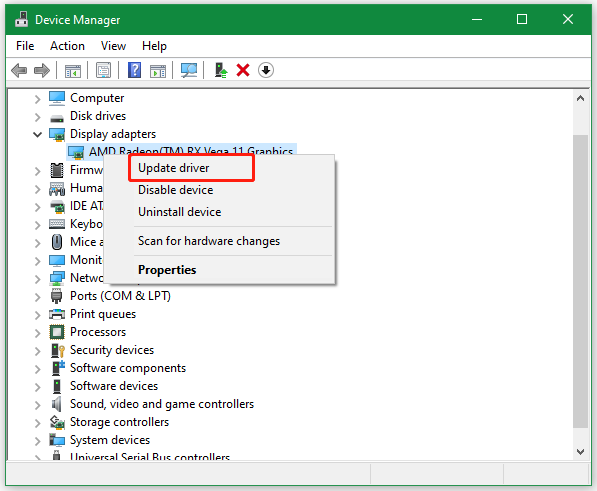Click the Forward arrow toolbar icon

click(42, 70)
